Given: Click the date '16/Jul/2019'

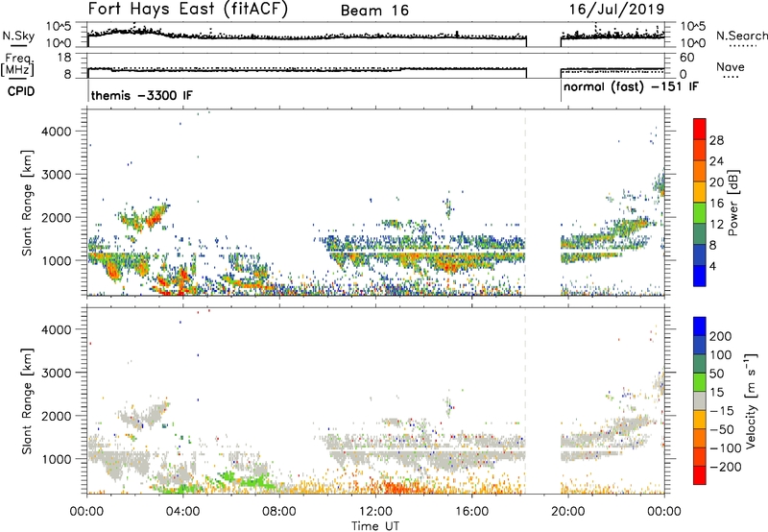Looking at the screenshot, I should pyautogui.click(x=616, y=10).
